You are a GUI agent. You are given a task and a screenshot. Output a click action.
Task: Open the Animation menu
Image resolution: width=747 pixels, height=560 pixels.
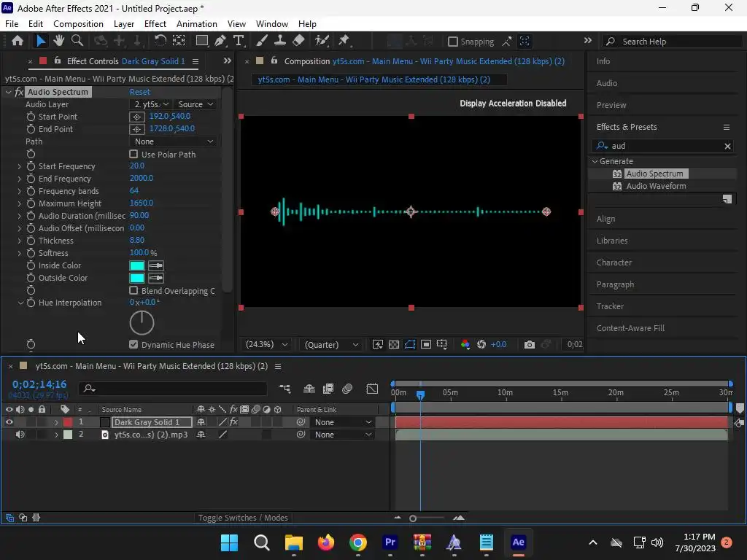(x=197, y=24)
